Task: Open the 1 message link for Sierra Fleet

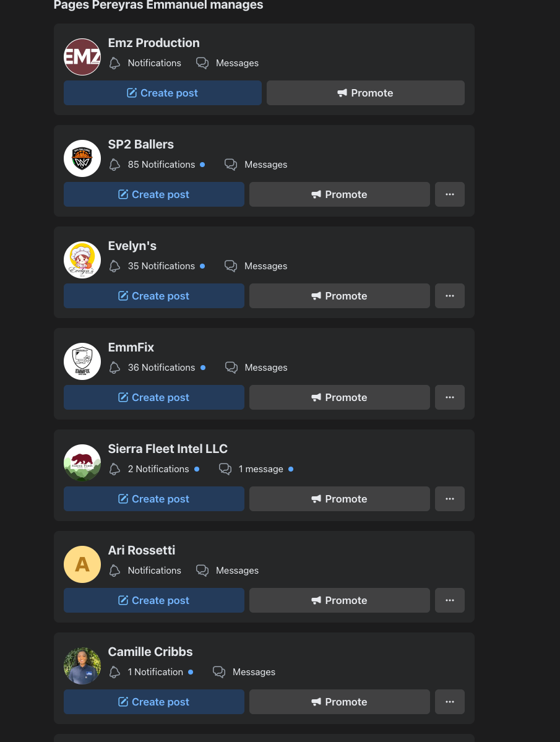Action: [x=261, y=469]
